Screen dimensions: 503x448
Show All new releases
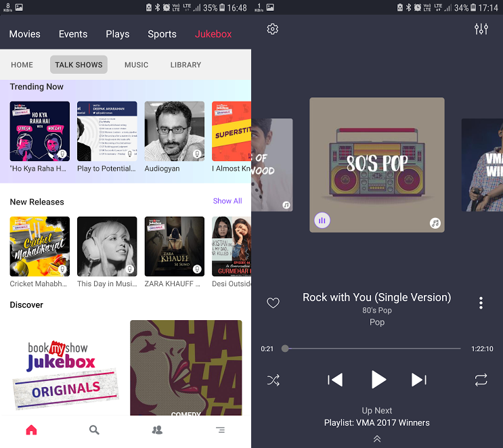[x=227, y=201]
